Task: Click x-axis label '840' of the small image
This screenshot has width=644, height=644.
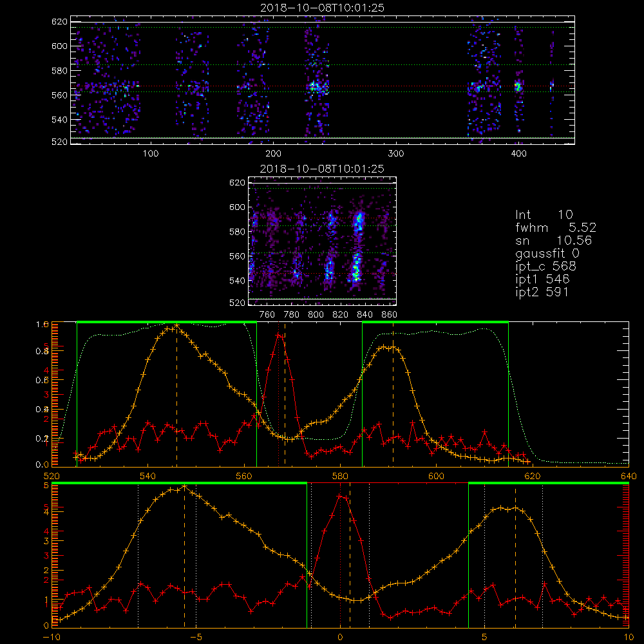Action: [x=365, y=315]
